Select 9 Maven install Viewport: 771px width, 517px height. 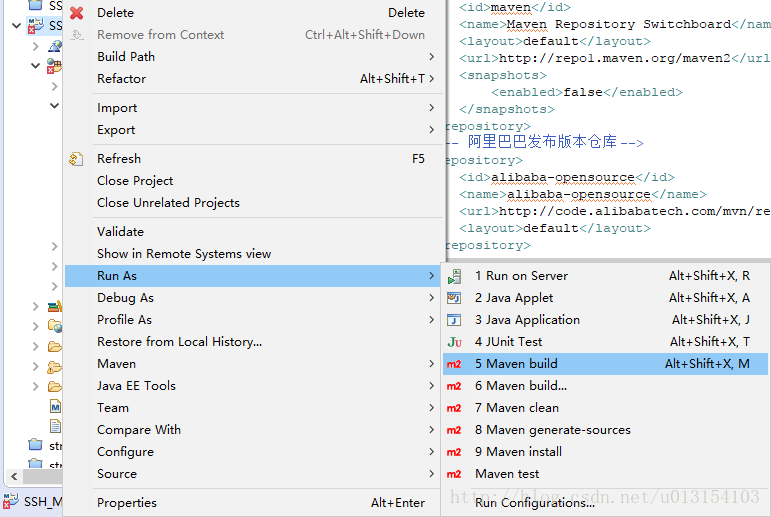point(605,452)
